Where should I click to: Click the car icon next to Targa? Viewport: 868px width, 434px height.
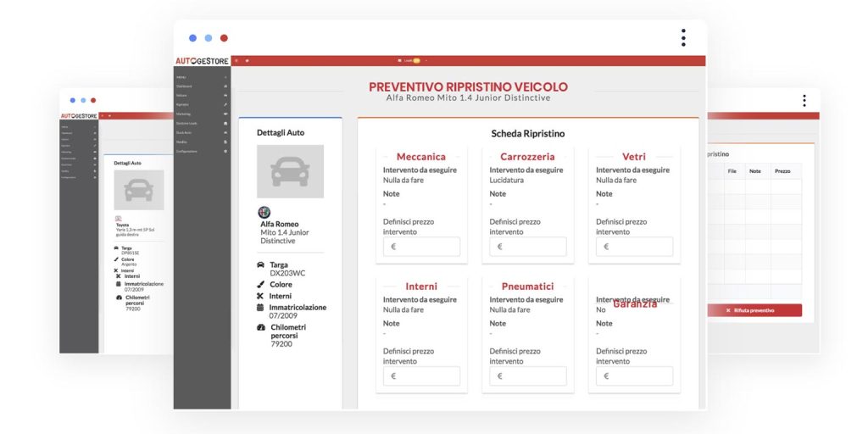click(261, 264)
